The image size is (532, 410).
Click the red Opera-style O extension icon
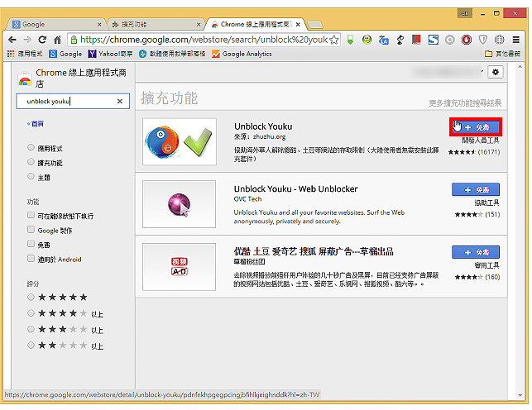466,40
